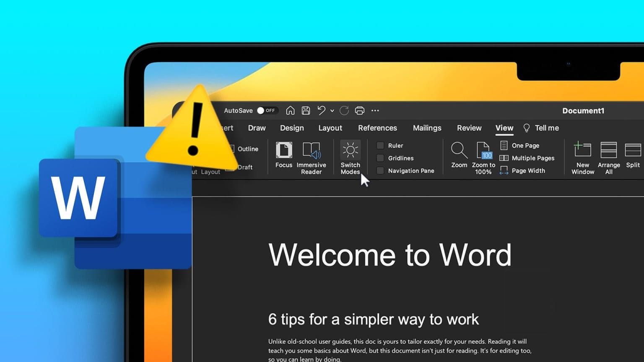Click the Redo circular arrow icon
The image size is (644, 362).
point(344,111)
